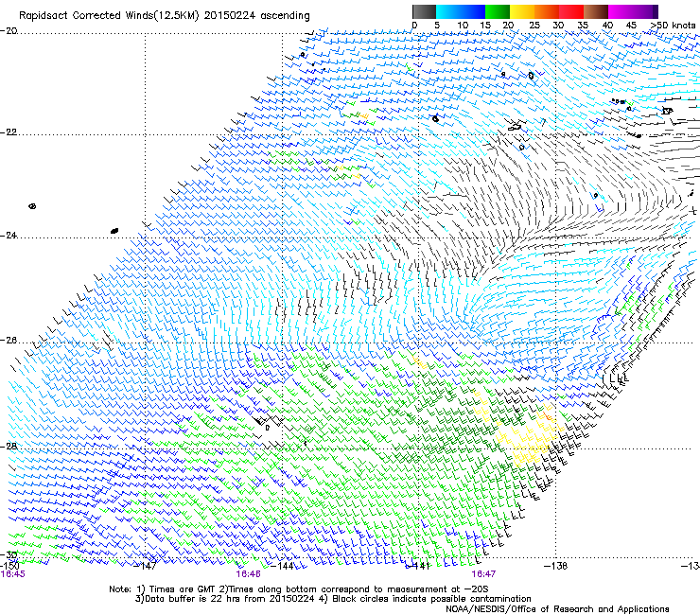
Task: Click the '-138' longitude axis label
Action: tap(555, 566)
